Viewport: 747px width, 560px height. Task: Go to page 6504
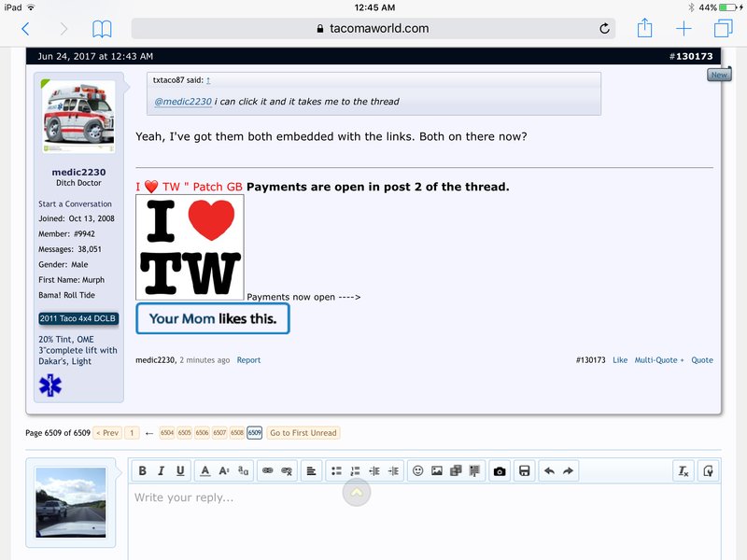coord(167,433)
